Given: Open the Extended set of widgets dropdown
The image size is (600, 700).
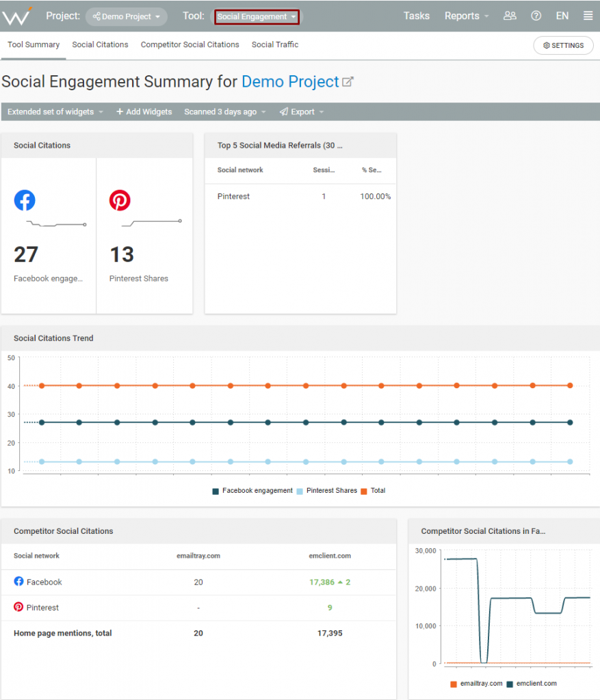Looking at the screenshot, I should (x=55, y=111).
